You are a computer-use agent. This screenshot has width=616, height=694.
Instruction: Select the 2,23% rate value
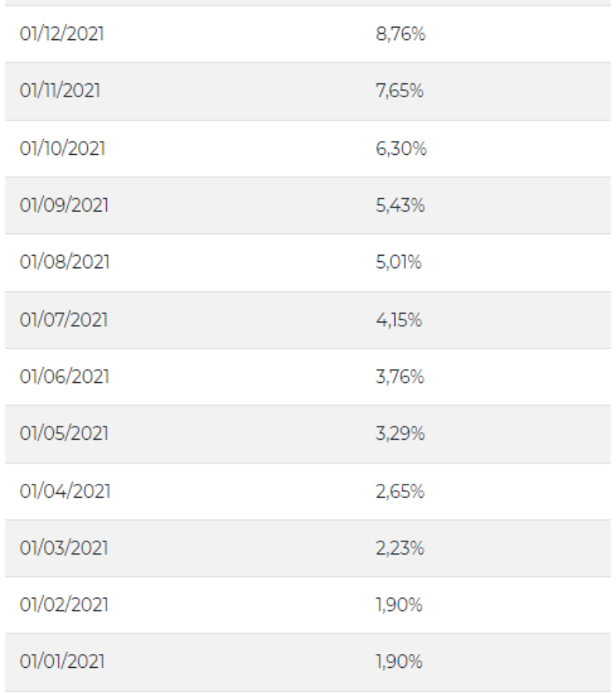(399, 548)
